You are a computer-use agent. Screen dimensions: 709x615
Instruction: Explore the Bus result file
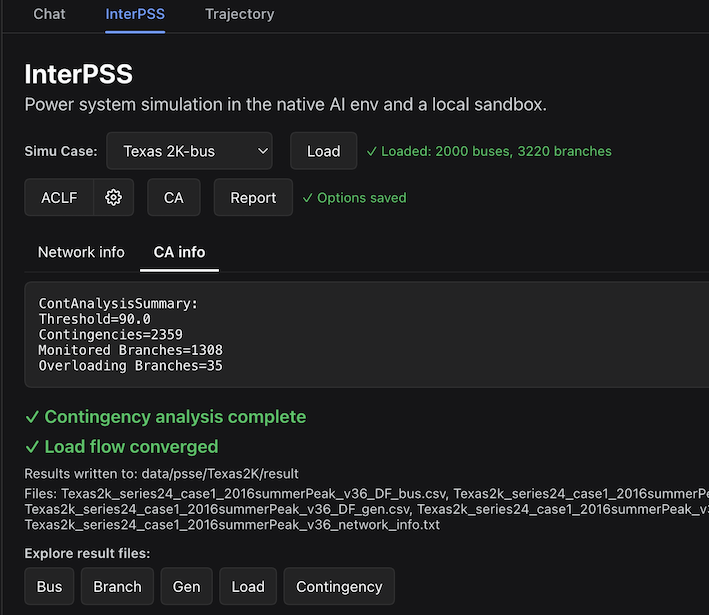(x=49, y=586)
